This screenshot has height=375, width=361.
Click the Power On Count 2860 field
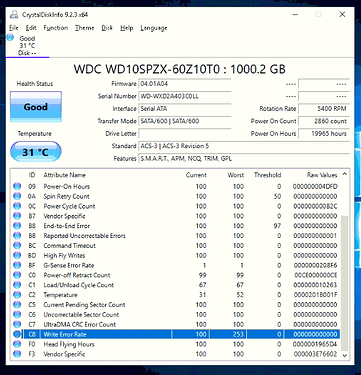[324, 121]
